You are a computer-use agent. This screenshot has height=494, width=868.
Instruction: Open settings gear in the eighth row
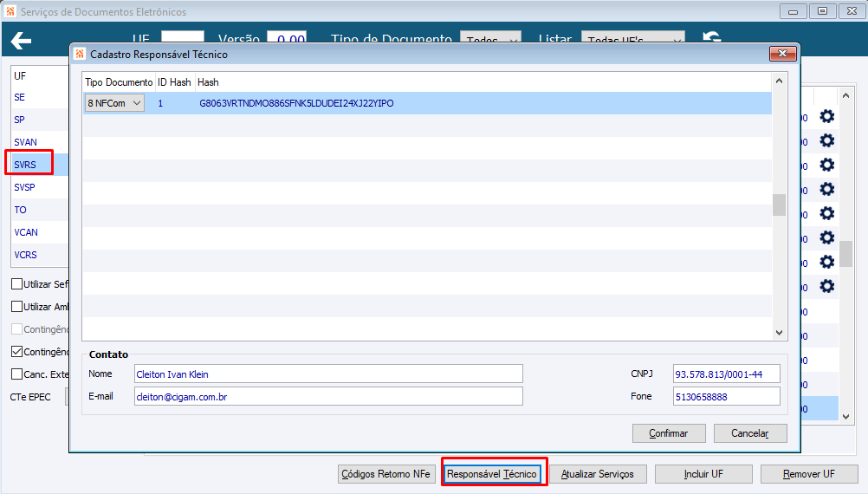point(827,286)
